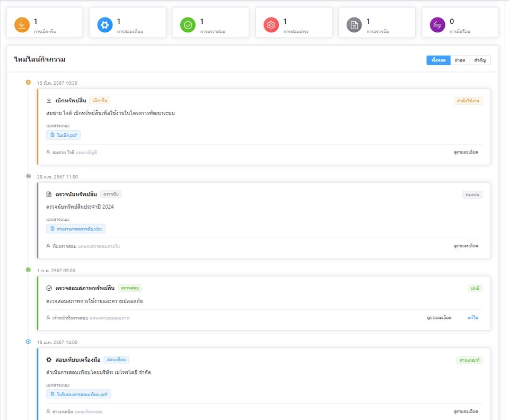Switch the timeline filter to สำคัญ
Viewport: 509px width, 420px height.
point(480,60)
